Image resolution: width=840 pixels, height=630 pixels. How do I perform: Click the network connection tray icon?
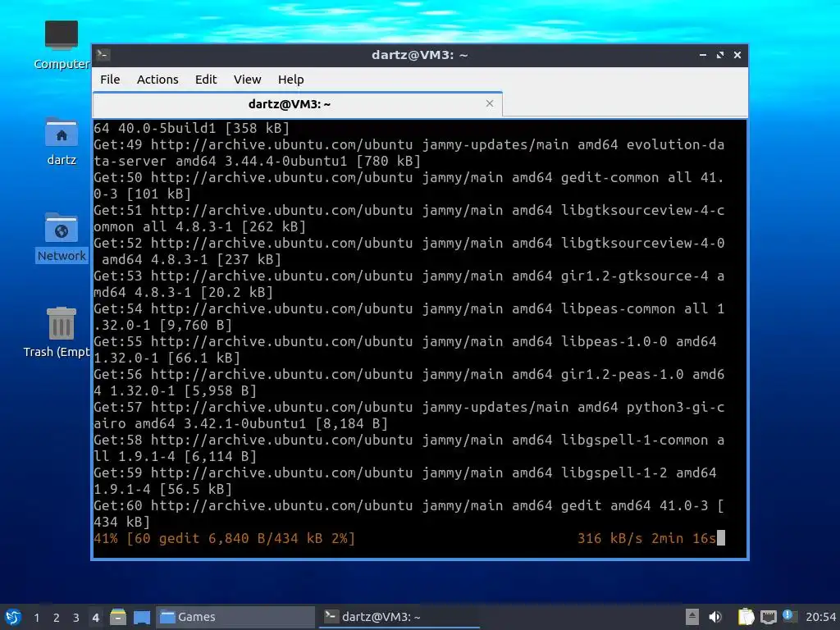768,617
